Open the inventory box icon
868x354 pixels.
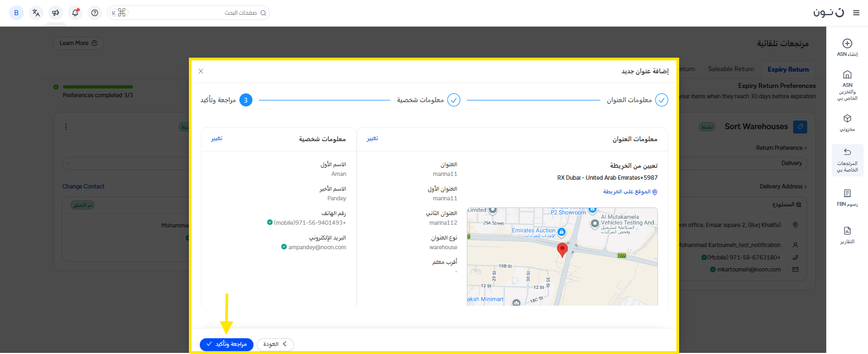pyautogui.click(x=847, y=118)
